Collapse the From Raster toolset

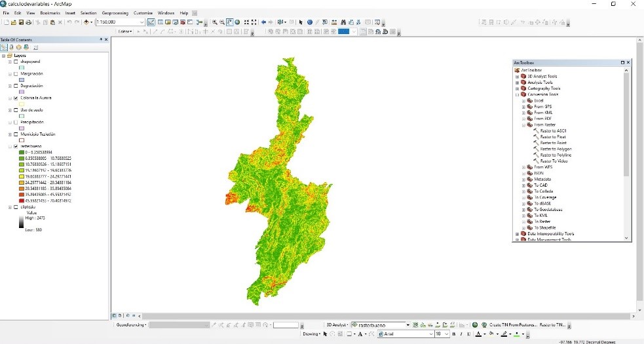pyautogui.click(x=523, y=124)
